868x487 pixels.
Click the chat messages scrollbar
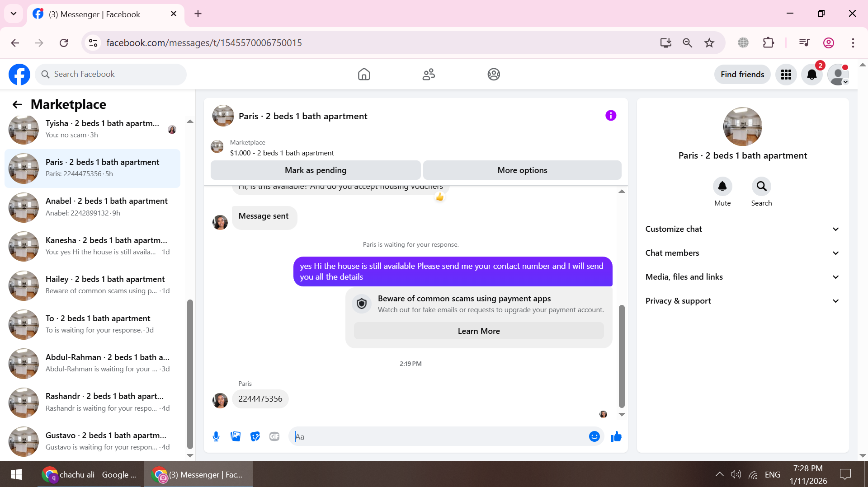tap(622, 356)
